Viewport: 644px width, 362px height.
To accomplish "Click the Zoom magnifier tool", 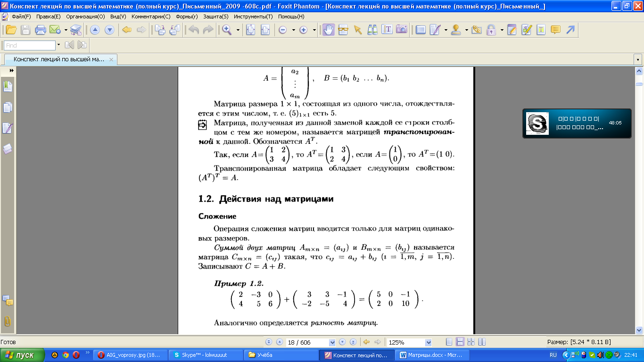I will pos(227,30).
